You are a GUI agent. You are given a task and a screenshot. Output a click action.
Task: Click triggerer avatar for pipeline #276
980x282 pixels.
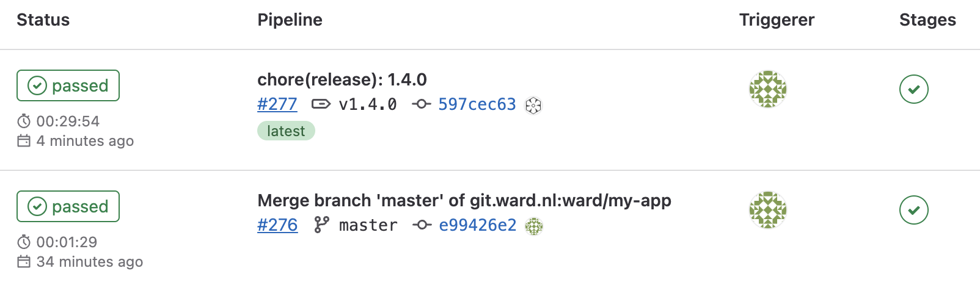(767, 210)
